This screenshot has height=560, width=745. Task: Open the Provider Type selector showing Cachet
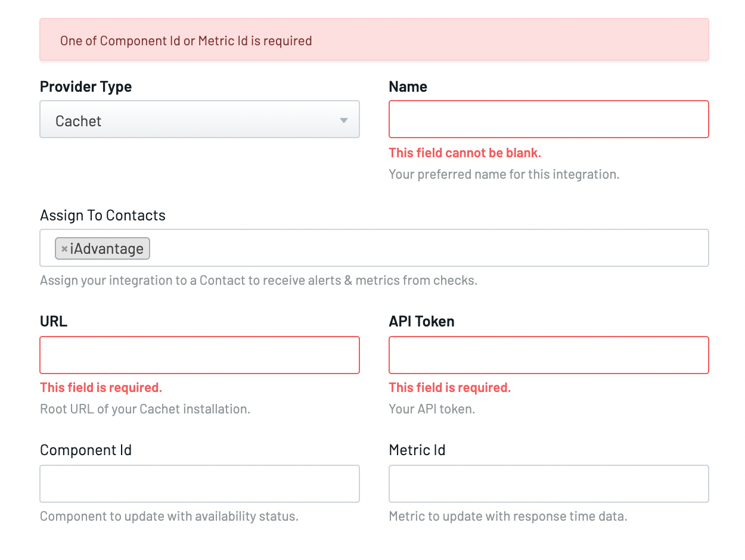(x=200, y=119)
